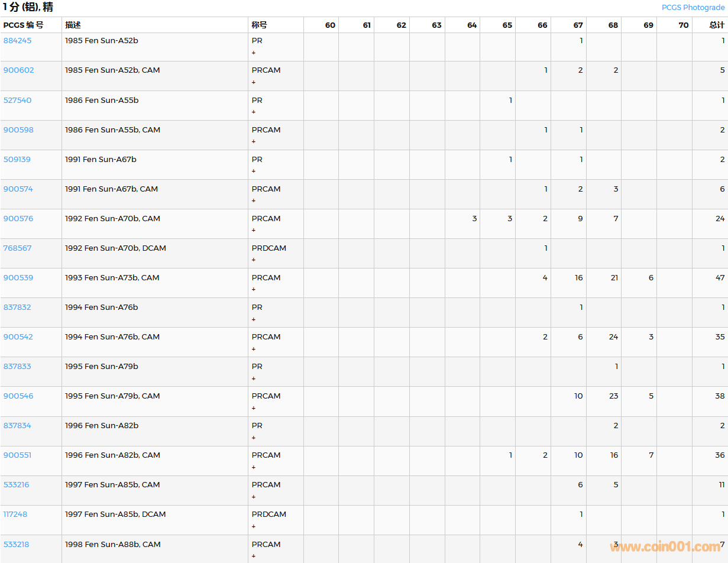Screen dimensions: 728x563
Task: Click total 47 for 1993 Fen CAM
Action: tap(719, 277)
